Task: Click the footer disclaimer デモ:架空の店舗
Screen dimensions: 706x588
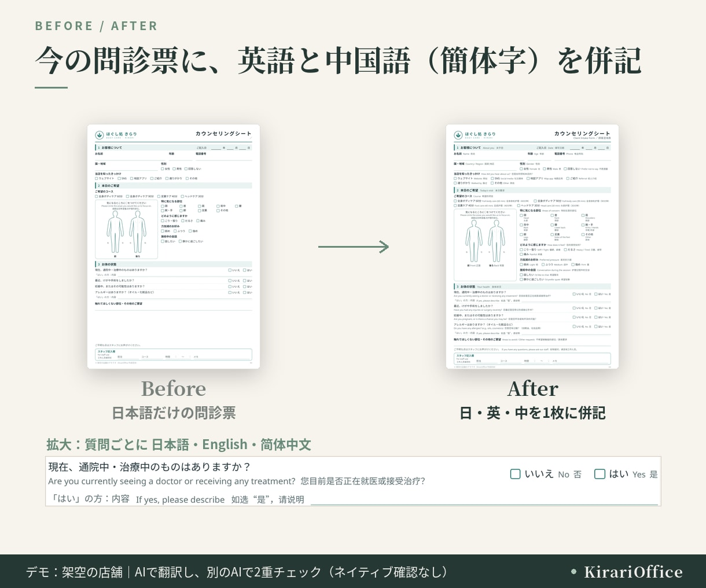Action: [237, 572]
